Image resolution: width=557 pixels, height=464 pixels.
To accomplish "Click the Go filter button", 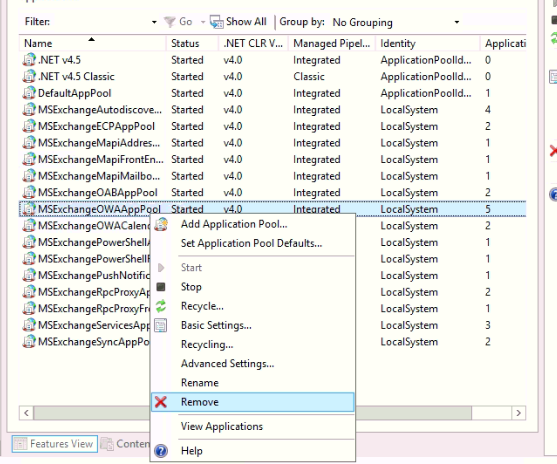I will 178,22.
